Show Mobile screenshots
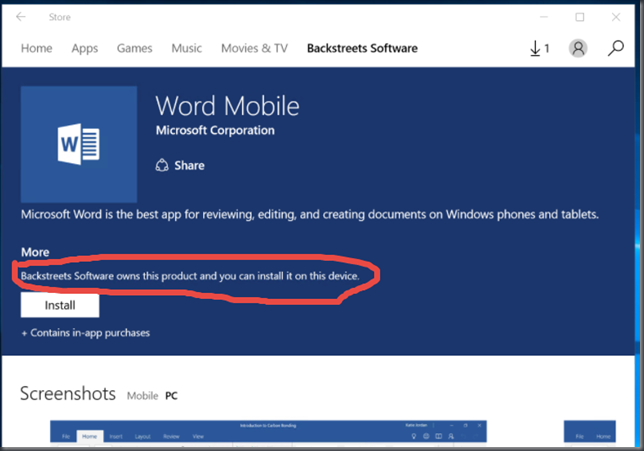The image size is (644, 451). tap(143, 396)
